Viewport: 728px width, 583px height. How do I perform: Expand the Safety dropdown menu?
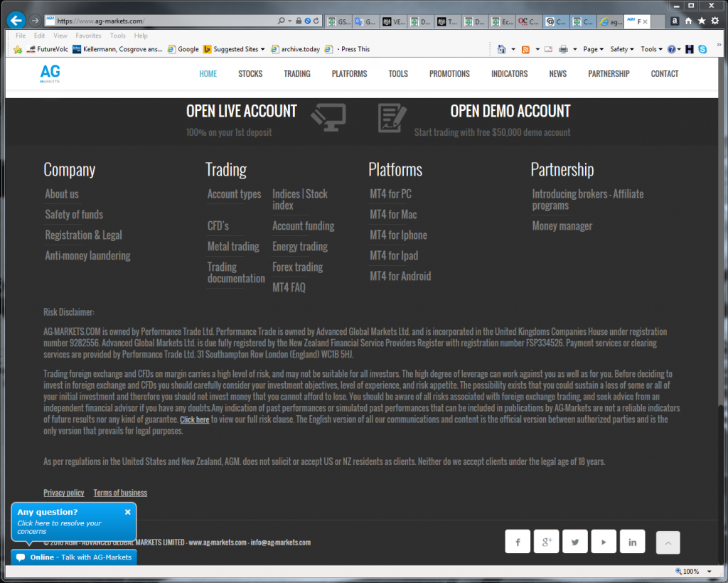[x=621, y=49]
